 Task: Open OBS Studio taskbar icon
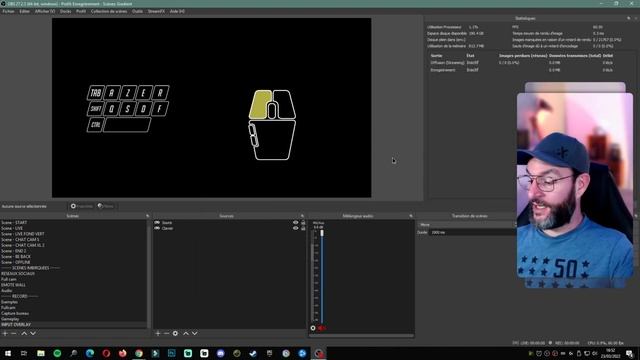pos(319,353)
